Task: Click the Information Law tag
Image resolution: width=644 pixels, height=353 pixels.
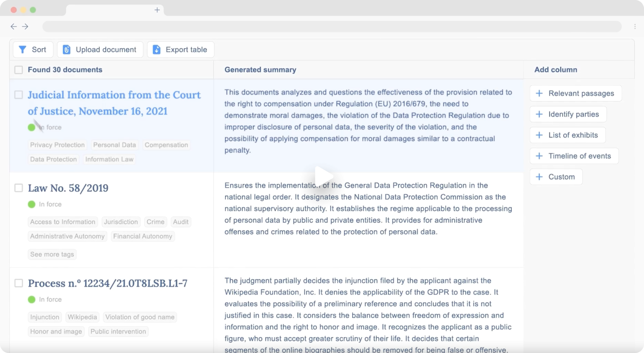Action: [109, 159]
